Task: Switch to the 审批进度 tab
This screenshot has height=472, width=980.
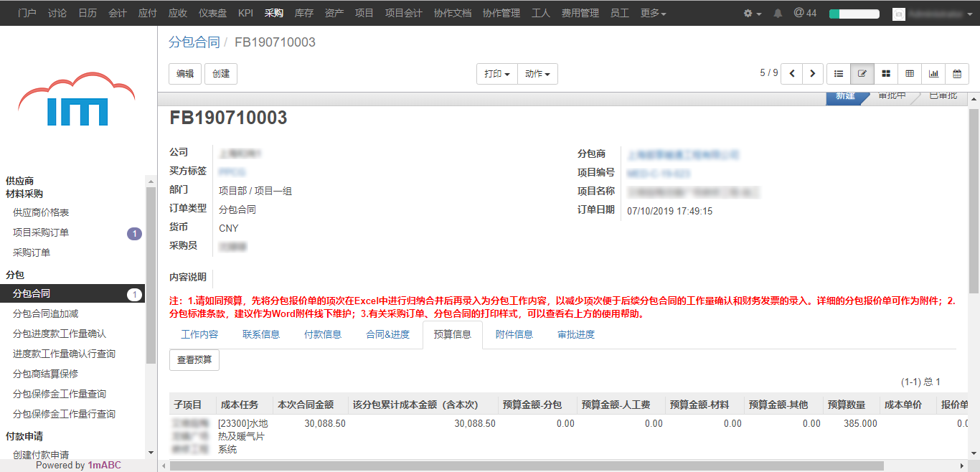Action: (576, 334)
